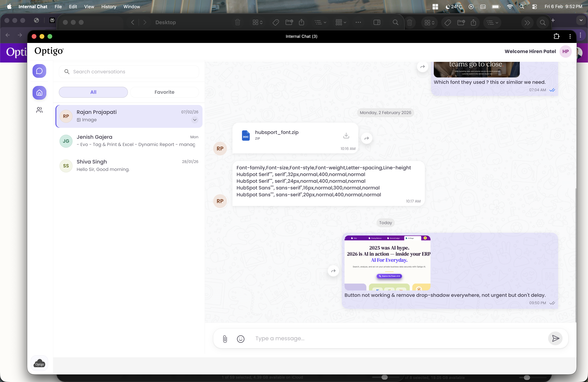Open the three-dot window menu
The width and height of the screenshot is (588, 382).
(x=570, y=36)
